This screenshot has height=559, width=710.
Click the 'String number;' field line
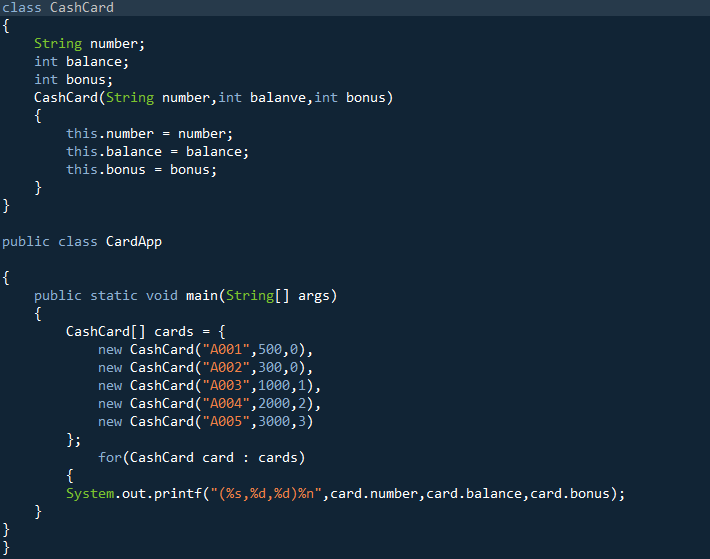point(89,44)
